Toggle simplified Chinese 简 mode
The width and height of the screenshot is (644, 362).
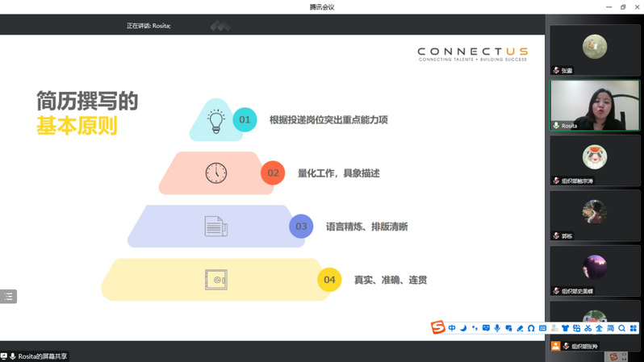point(610,328)
